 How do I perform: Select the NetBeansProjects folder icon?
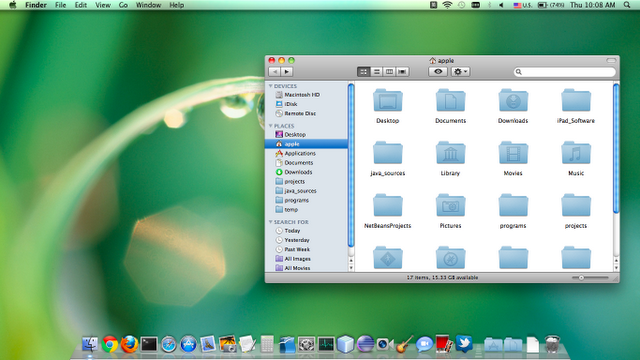point(388,205)
